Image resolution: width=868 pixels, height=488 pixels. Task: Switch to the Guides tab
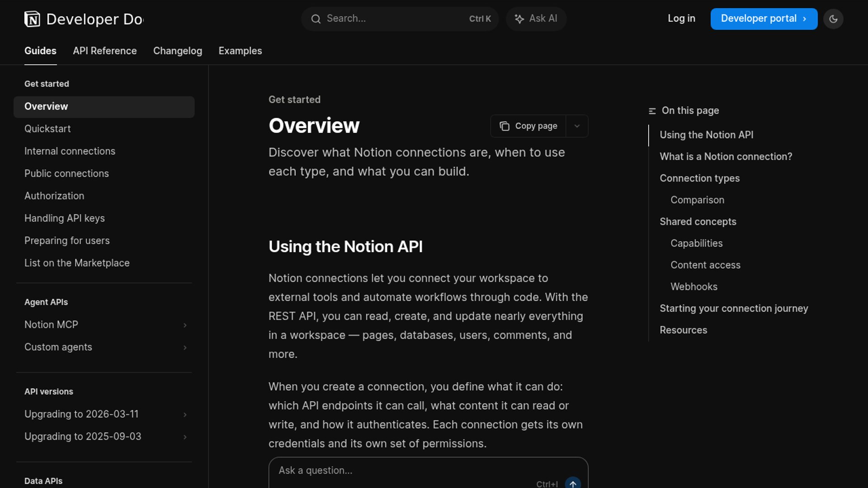click(40, 51)
